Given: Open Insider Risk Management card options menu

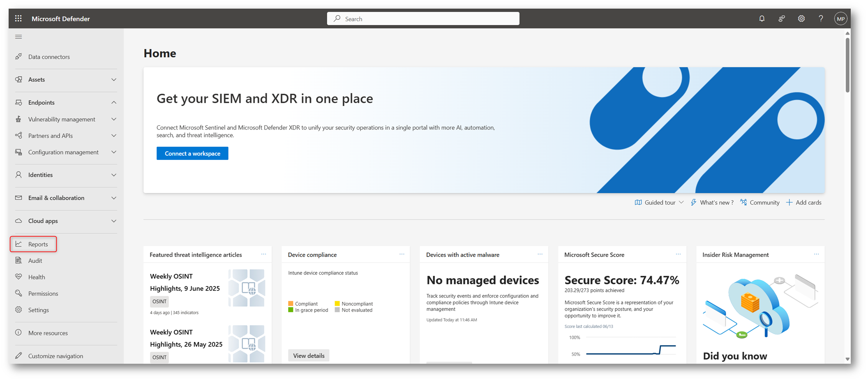Looking at the screenshot, I should (816, 254).
